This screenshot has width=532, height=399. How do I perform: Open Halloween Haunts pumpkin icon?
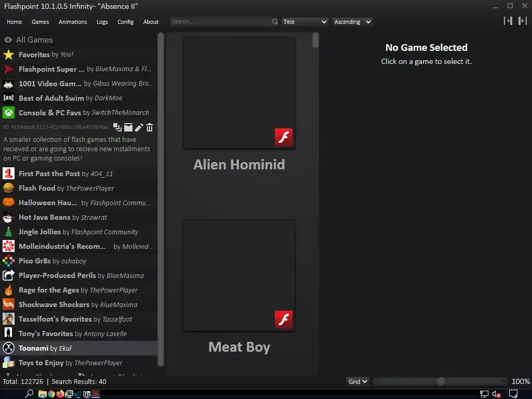point(8,203)
